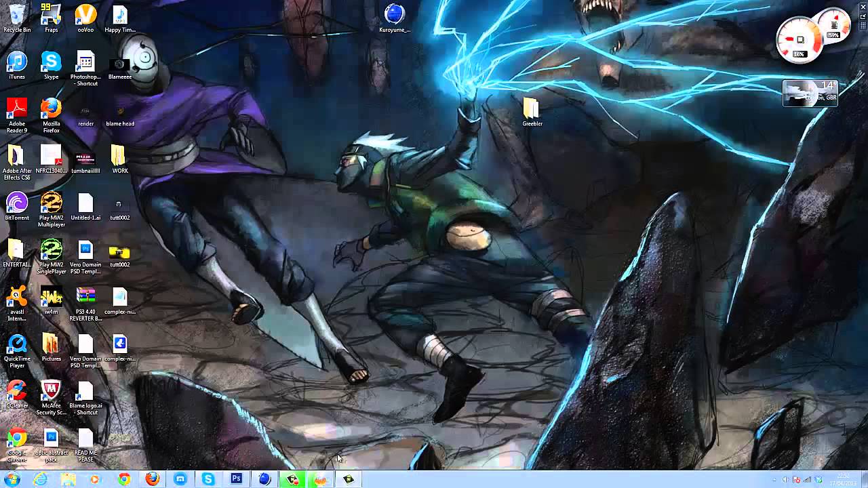The image size is (868, 488).
Task: Open the Recycle Bin desktop icon
Action: 17,18
